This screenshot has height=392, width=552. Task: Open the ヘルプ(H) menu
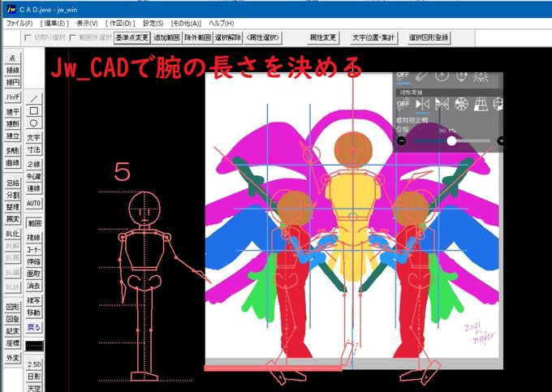click(x=221, y=24)
